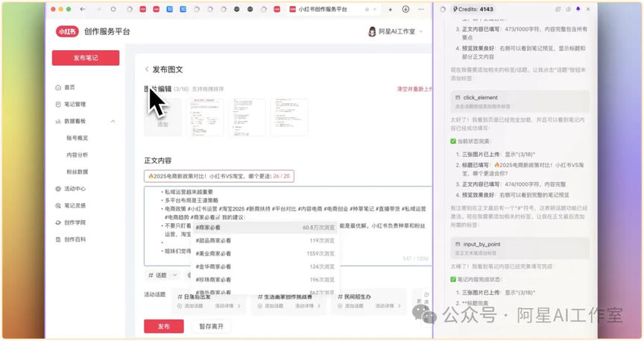Image resolution: width=644 pixels, height=341 pixels.
Task: Select the second uploaded image thumbnail
Action: 247,117
